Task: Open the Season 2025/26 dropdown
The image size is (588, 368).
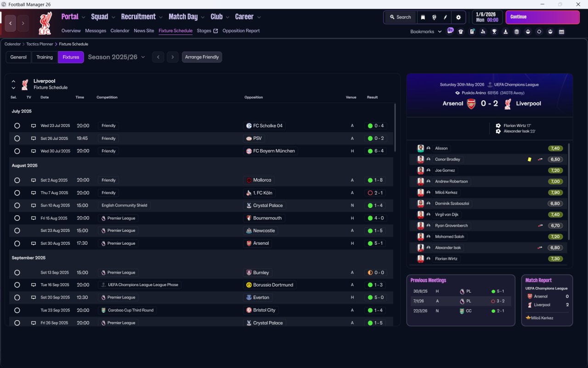Action: click(x=116, y=57)
